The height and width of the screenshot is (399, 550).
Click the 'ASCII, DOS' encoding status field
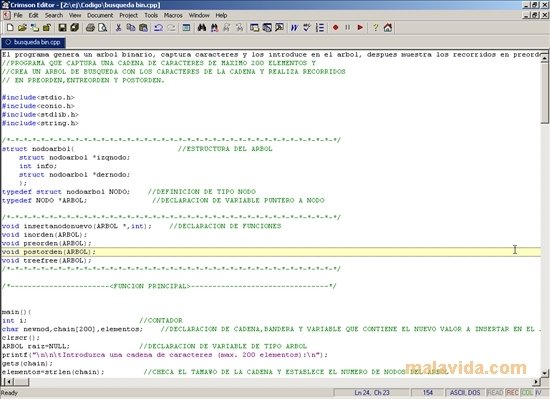coord(465,393)
